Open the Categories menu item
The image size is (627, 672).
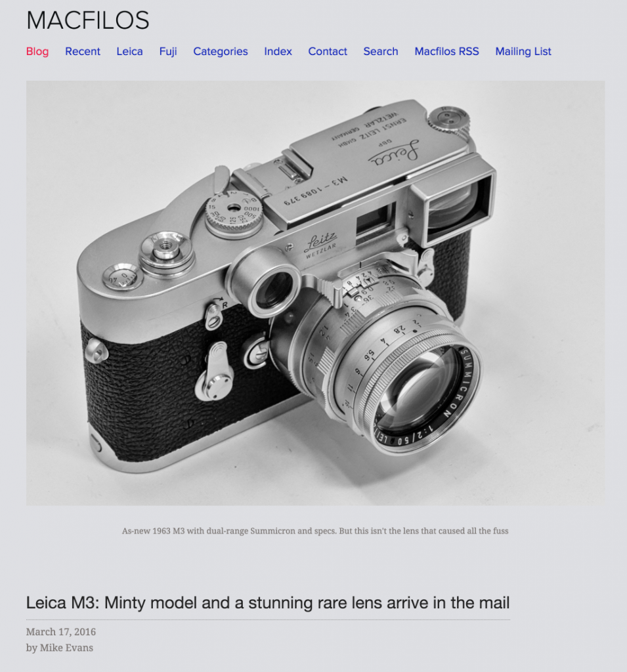(221, 51)
